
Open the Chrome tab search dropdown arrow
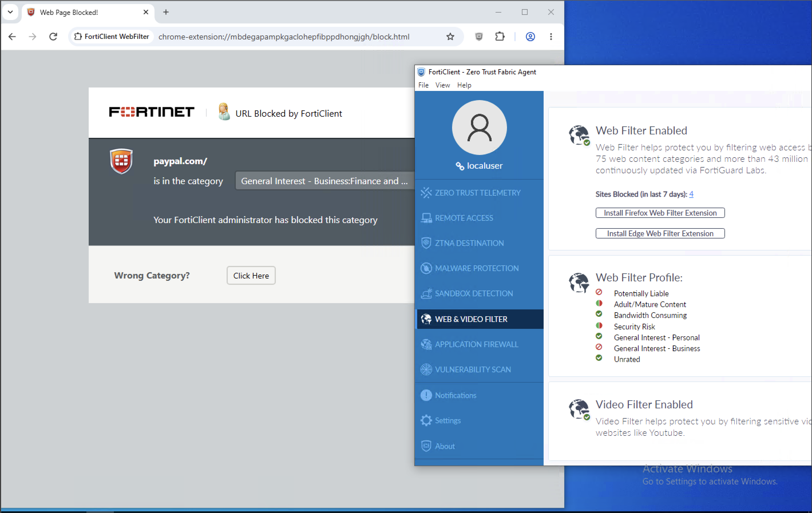[11, 12]
